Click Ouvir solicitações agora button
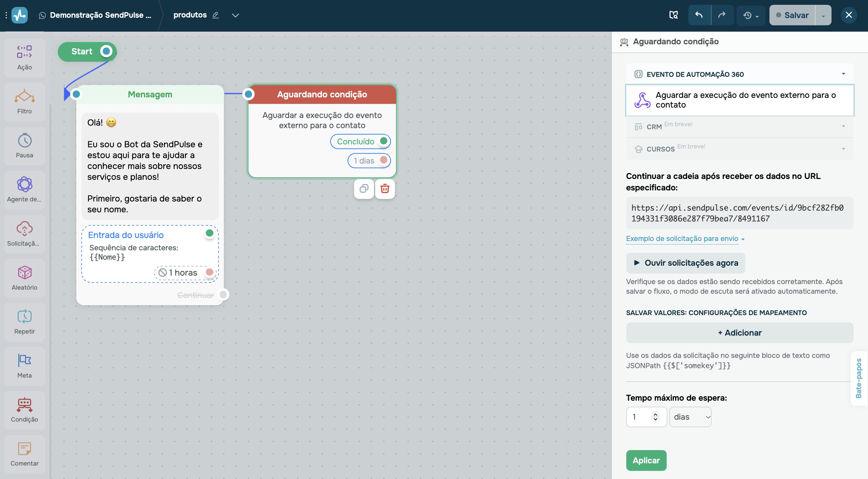 pos(685,263)
